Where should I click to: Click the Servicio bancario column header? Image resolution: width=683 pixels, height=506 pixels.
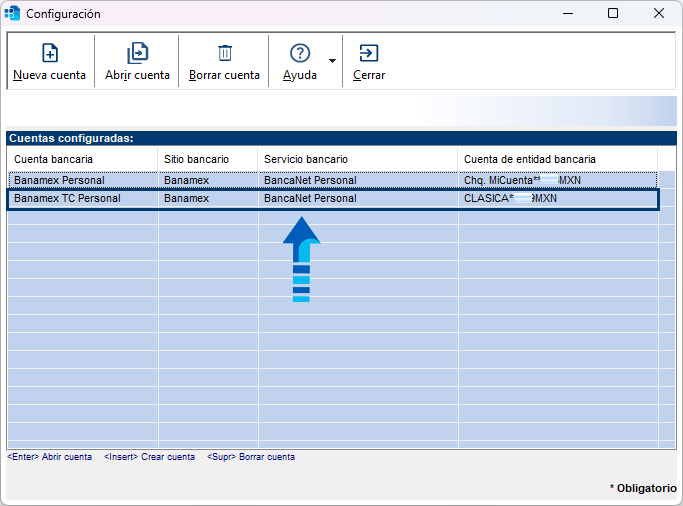pyautogui.click(x=357, y=159)
